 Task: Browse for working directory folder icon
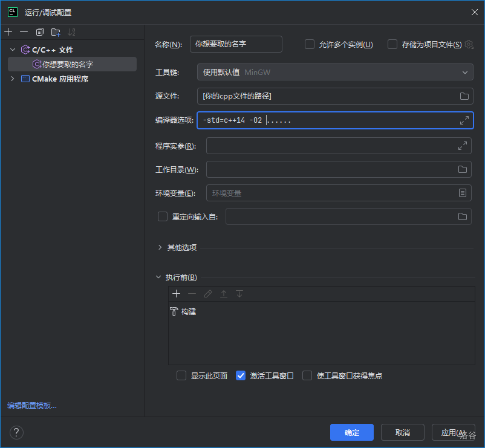tap(462, 169)
